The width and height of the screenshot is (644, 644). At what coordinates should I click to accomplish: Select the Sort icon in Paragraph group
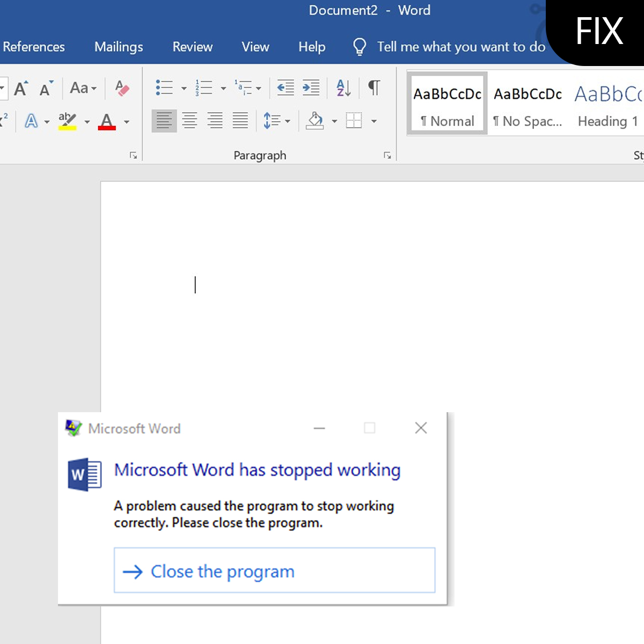click(x=342, y=87)
